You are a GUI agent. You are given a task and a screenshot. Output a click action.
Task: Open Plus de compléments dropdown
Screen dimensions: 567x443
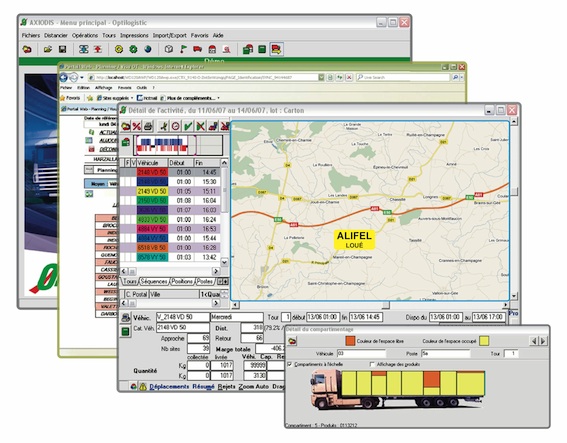point(190,98)
